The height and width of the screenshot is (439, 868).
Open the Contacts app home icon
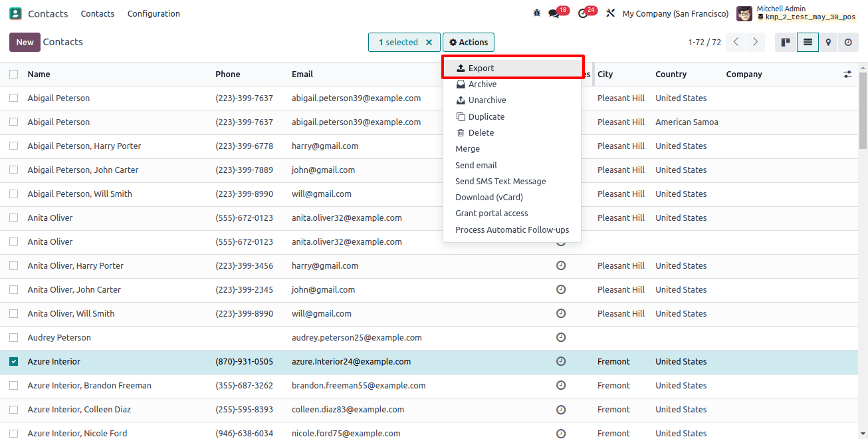(15, 13)
